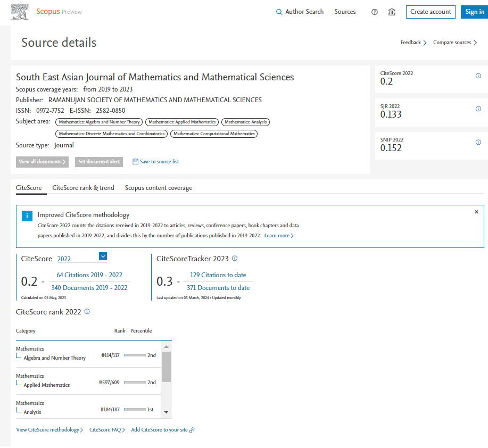Image resolution: width=488 pixels, height=448 pixels.
Task: Click the info icon beside CiteScore 2022
Action: point(478,76)
